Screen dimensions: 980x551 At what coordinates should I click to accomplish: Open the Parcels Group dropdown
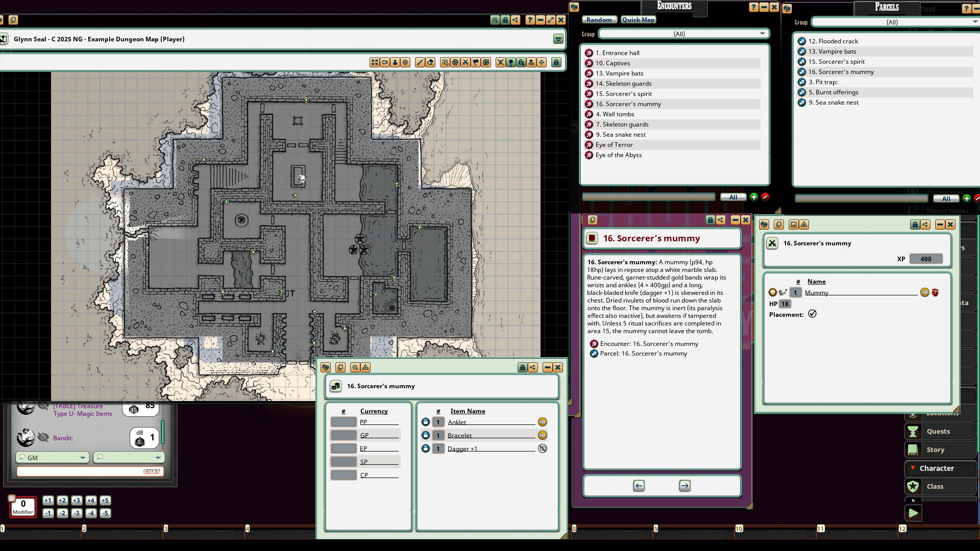(x=895, y=22)
